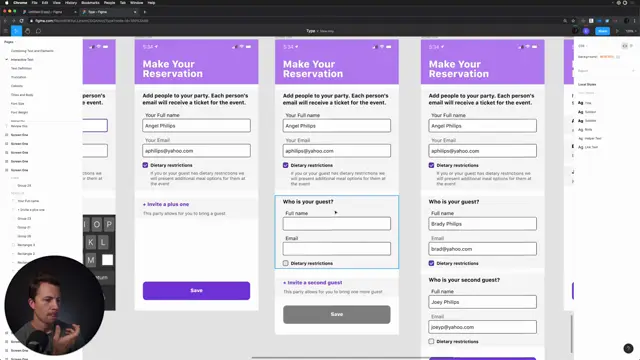Click the purple user avatar in Figma toolbar

click(586, 31)
